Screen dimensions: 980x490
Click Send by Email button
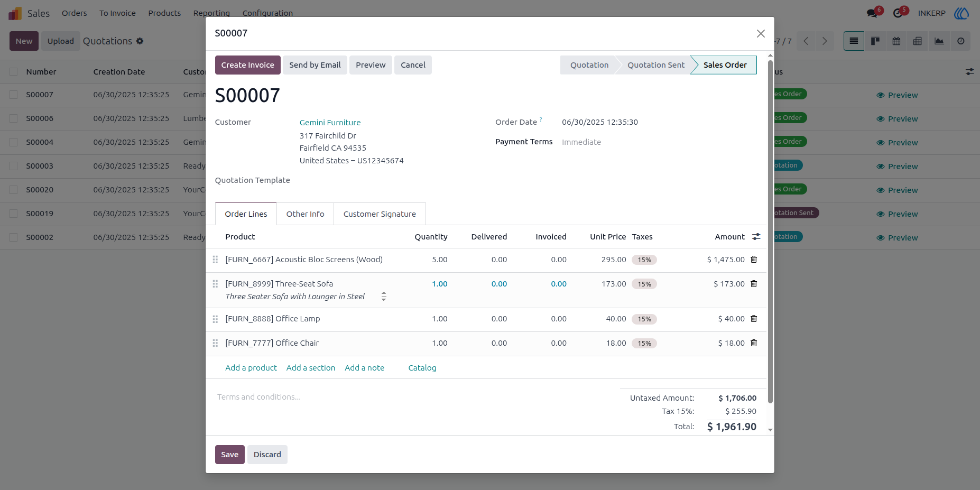[x=315, y=65]
